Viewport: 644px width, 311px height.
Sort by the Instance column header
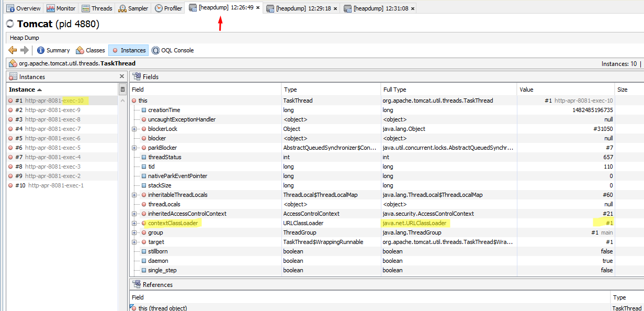[x=62, y=90]
